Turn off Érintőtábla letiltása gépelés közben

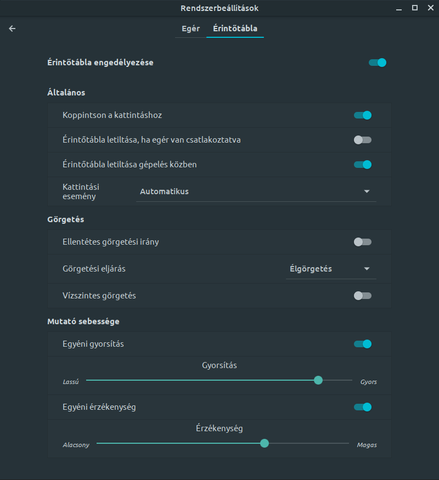point(363,165)
